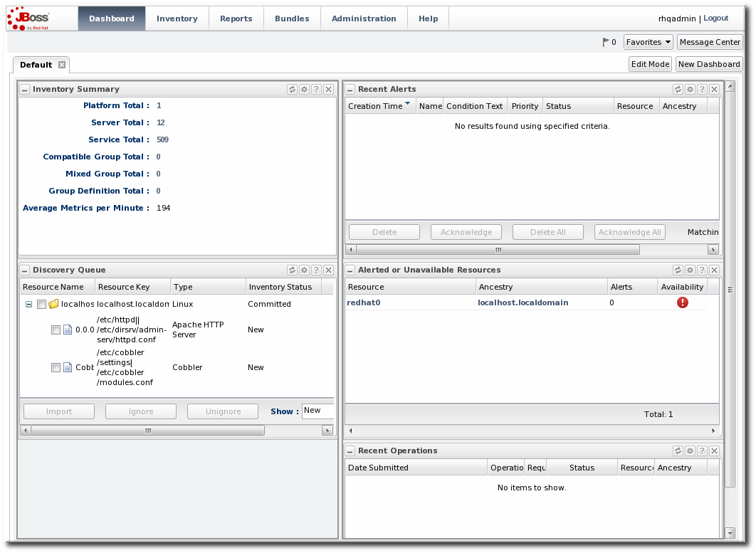Image resolution: width=756 pixels, height=553 pixels.
Task: Click the New Dashboard button
Action: [x=708, y=64]
